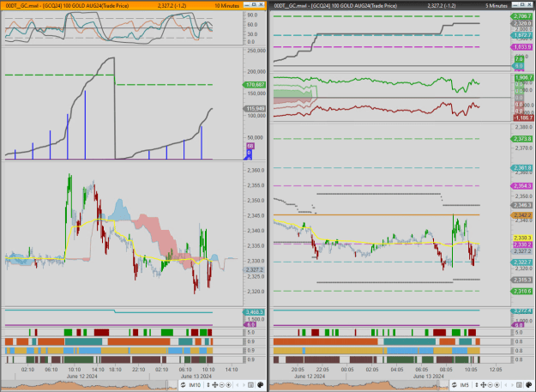The height and width of the screenshot is (392, 536).
Task: Maximize the 10 Minutes chart window
Action: coord(254,5)
